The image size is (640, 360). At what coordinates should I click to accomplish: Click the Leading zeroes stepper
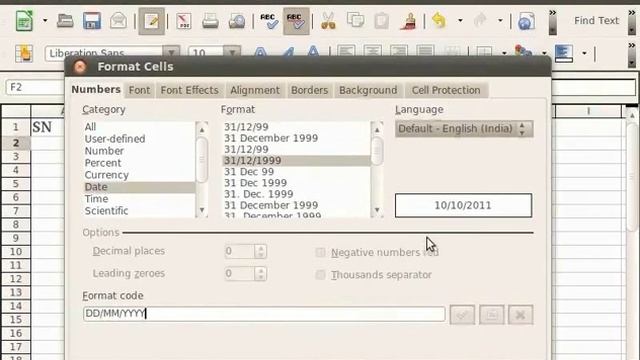260,273
